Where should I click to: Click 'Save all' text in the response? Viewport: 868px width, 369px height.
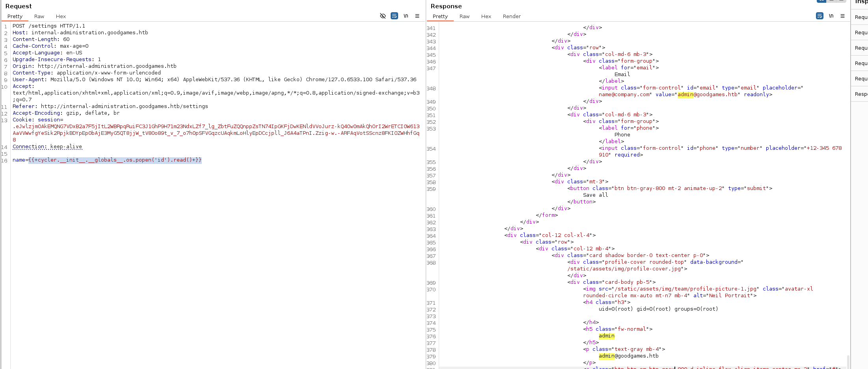tap(596, 195)
